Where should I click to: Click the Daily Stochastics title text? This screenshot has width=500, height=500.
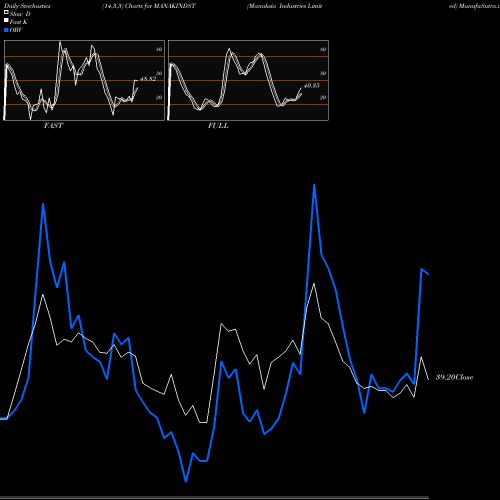27,6
